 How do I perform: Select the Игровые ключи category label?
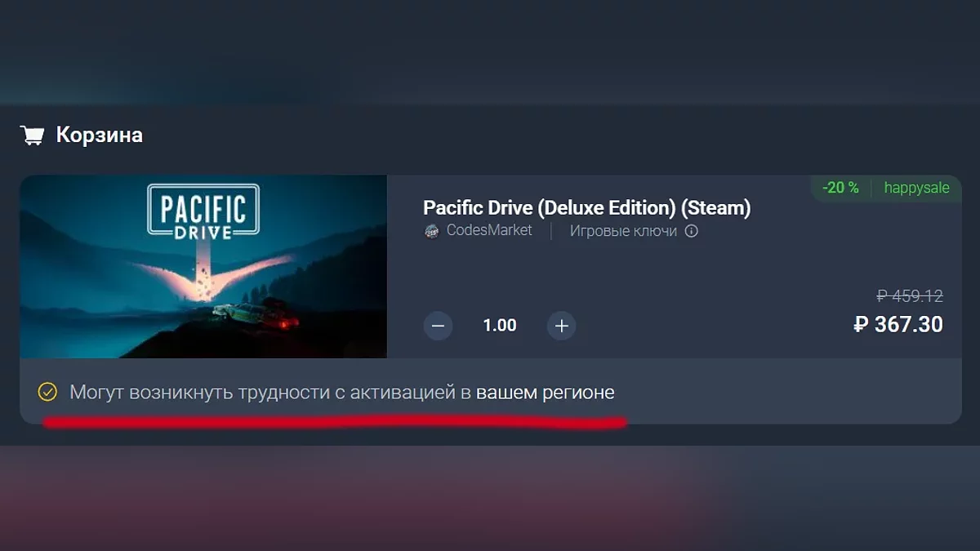click(623, 231)
